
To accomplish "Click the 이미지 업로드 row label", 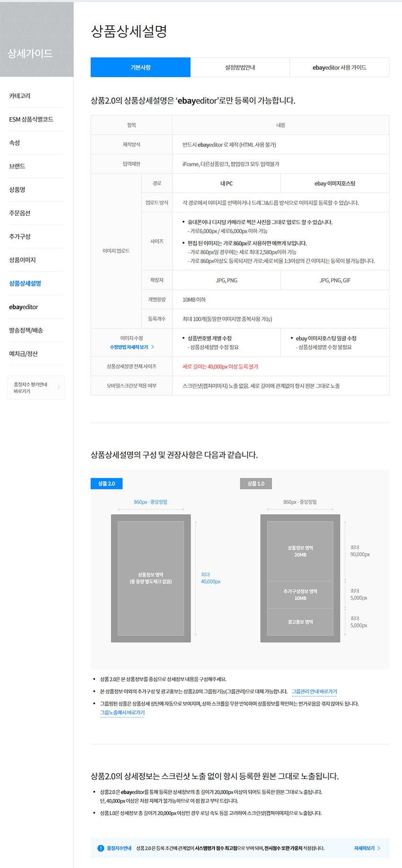I will click(116, 251).
